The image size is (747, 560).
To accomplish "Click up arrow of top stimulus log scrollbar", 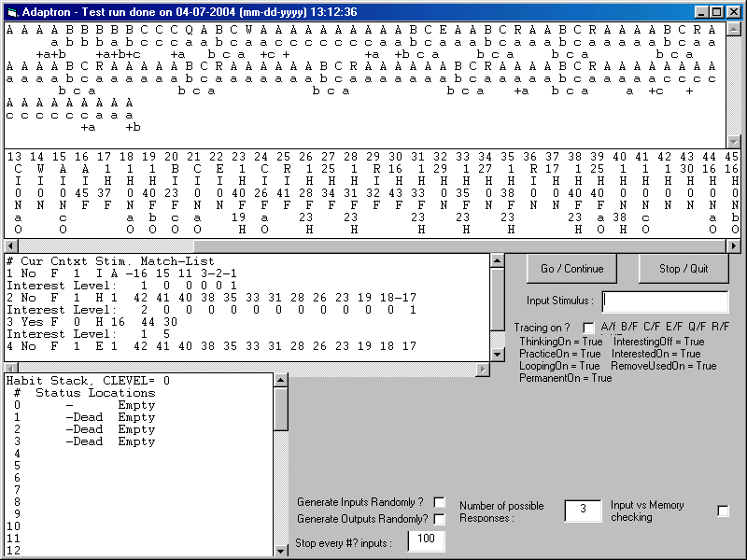I will (x=734, y=29).
